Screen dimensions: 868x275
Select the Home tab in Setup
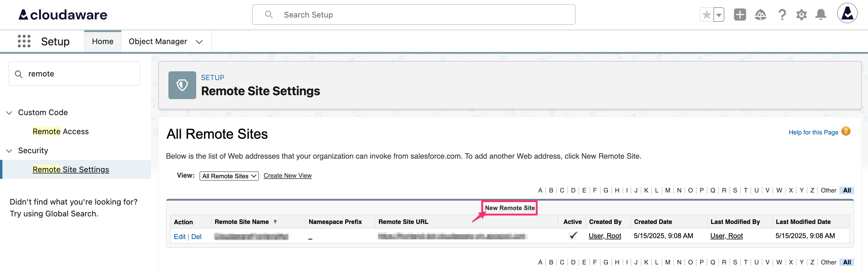click(x=102, y=41)
